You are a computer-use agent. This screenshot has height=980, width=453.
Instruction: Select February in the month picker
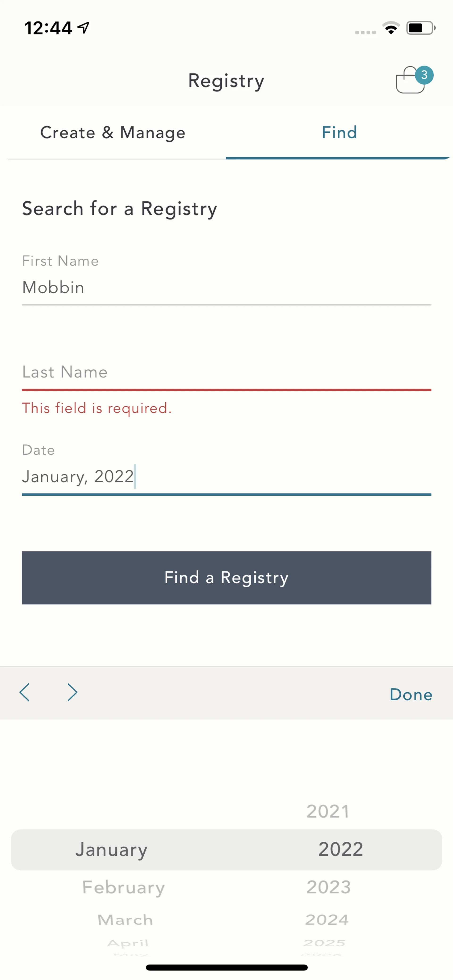[123, 887]
